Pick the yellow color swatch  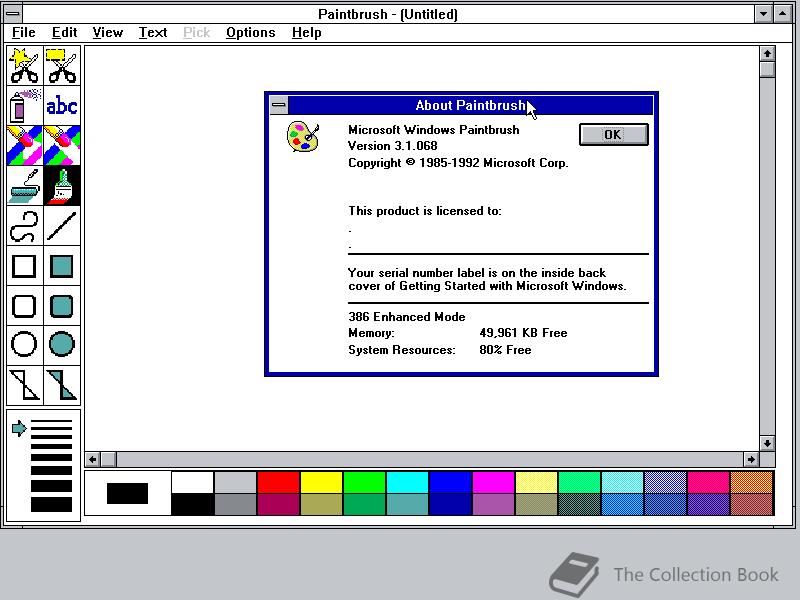(x=321, y=482)
